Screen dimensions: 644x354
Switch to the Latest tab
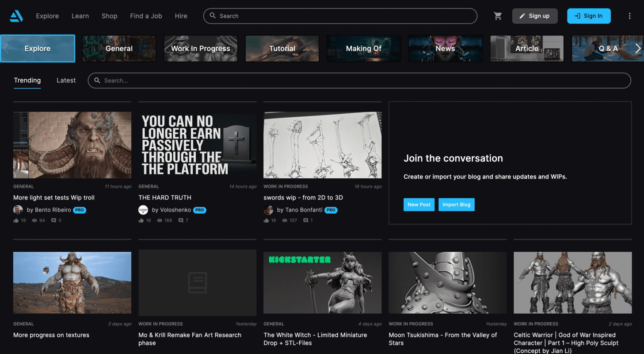(66, 81)
